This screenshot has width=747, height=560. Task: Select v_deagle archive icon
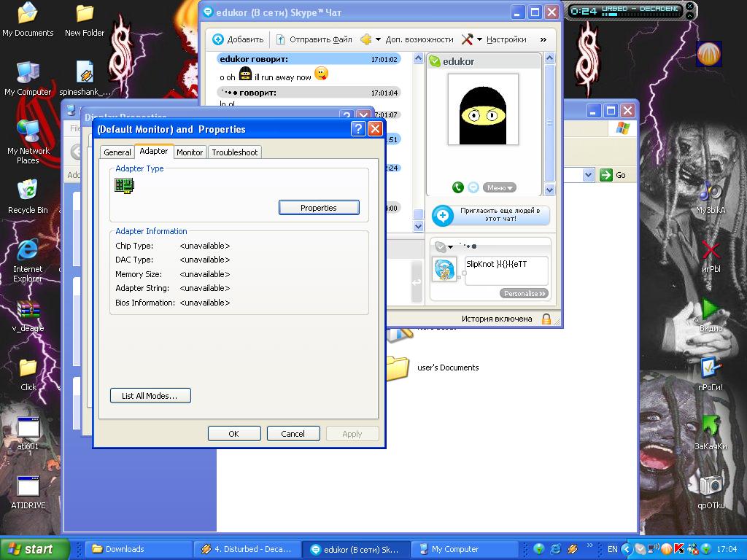(28, 315)
